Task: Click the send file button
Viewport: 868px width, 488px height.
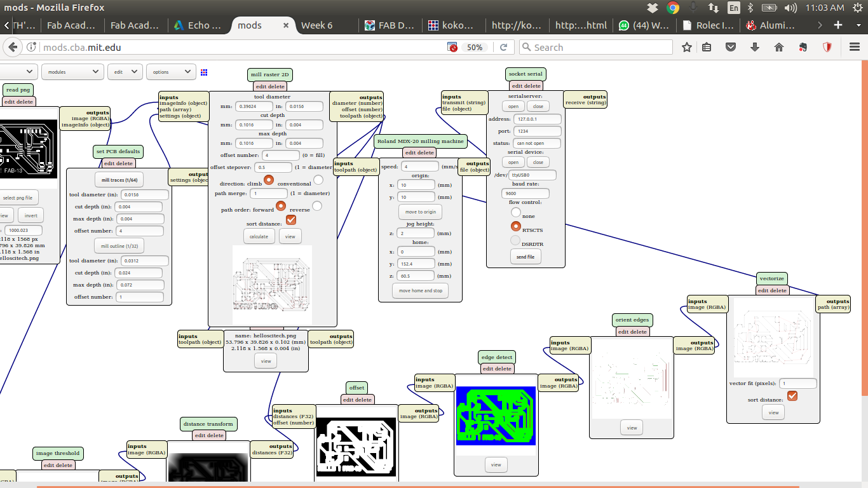Action: (x=526, y=257)
